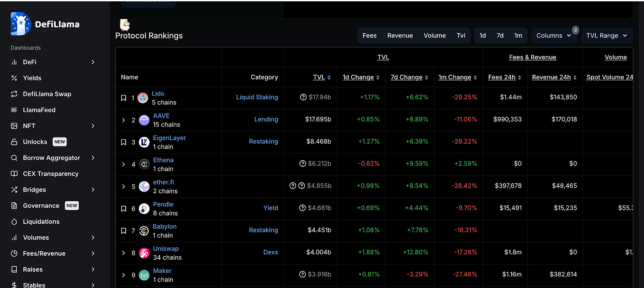
Task: Expand the DeFi sidebar section
Action: pos(93,62)
